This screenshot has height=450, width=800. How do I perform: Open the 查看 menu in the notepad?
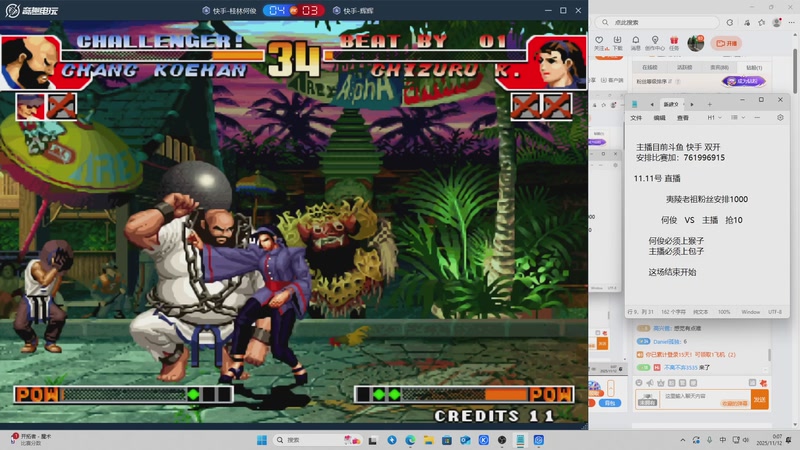pyautogui.click(x=683, y=118)
